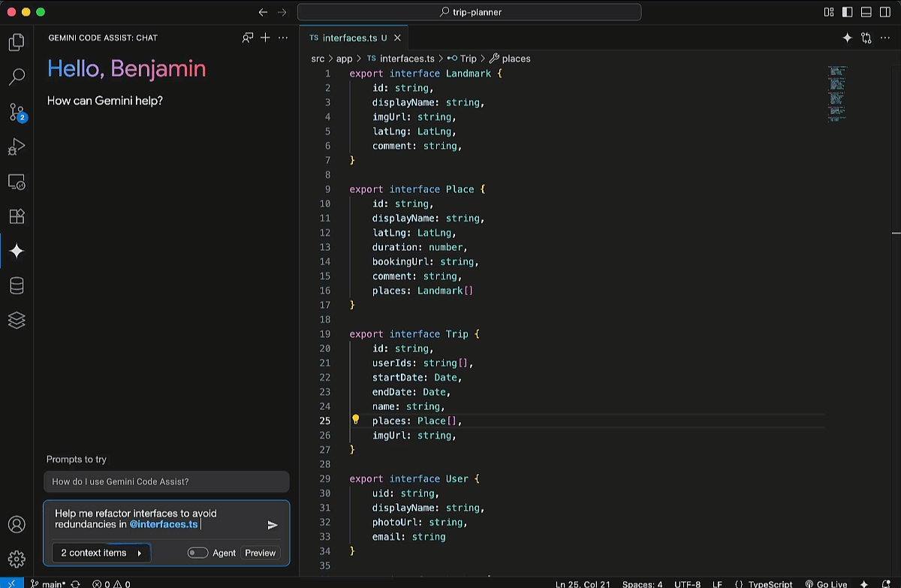Click the Gemini sparkle icon in editor toolbar

[847, 38]
